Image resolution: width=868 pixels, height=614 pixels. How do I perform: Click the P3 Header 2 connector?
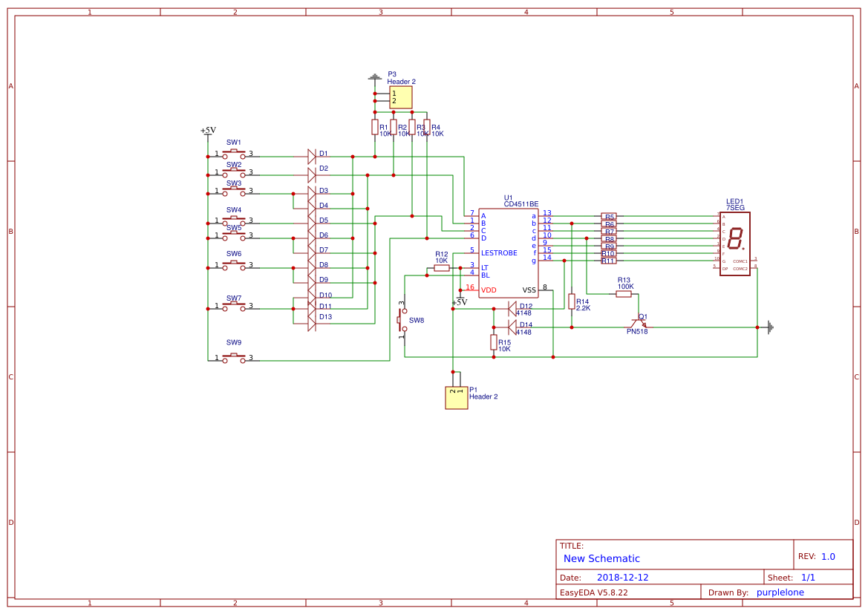pos(401,97)
